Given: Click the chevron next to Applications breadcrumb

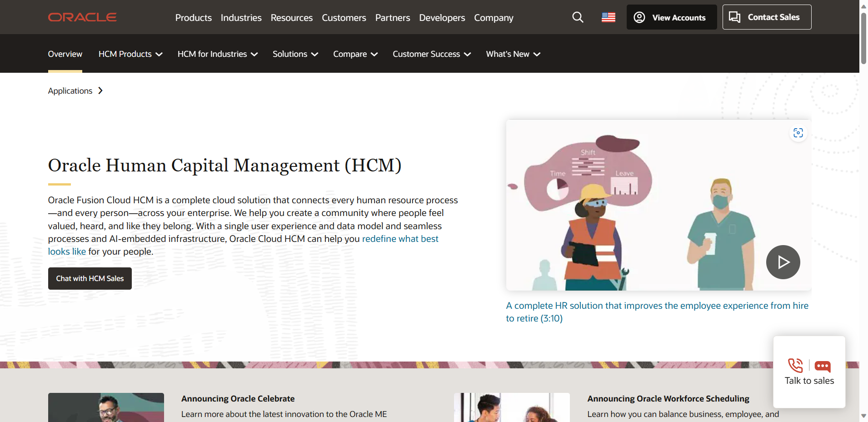Looking at the screenshot, I should [x=100, y=90].
